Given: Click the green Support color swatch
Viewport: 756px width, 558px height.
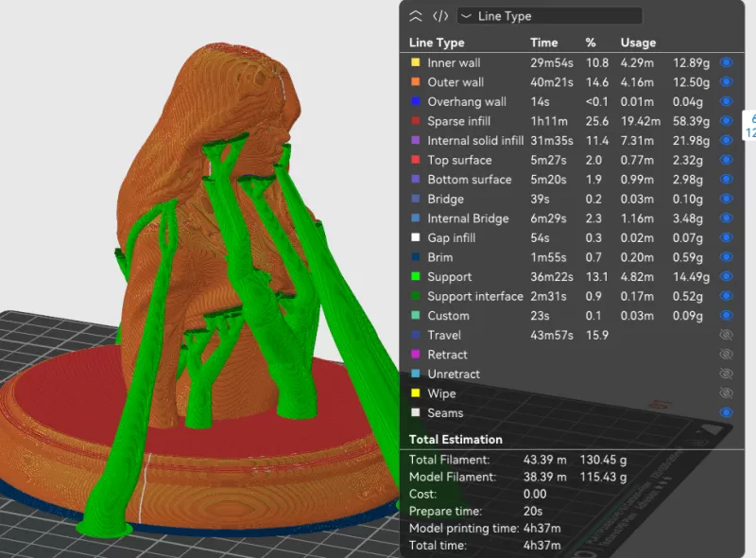Looking at the screenshot, I should click(415, 276).
